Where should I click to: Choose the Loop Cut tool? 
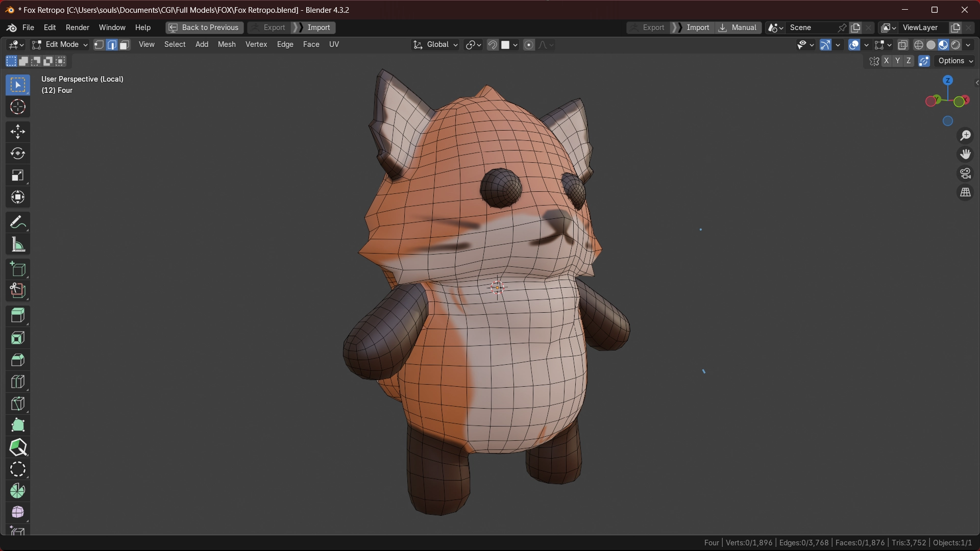18,382
